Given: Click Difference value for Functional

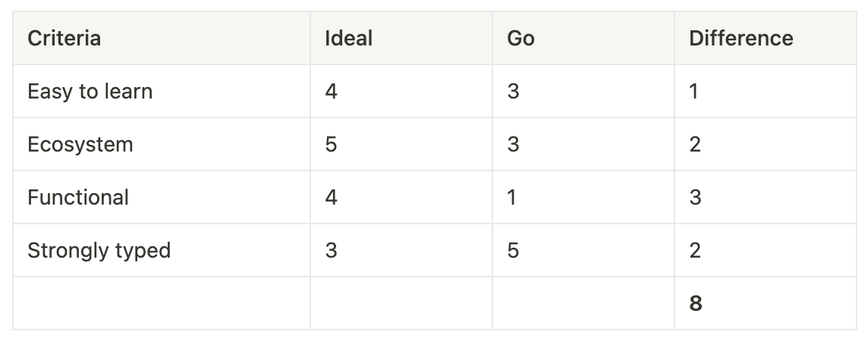Looking at the screenshot, I should point(766,197).
